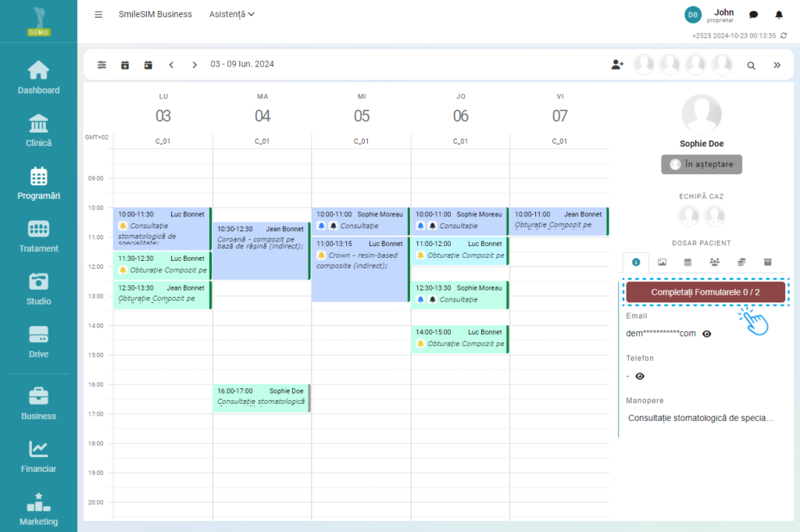Screen dimensions: 800x532
Task: Click the În așteptare status button
Action: click(x=701, y=164)
